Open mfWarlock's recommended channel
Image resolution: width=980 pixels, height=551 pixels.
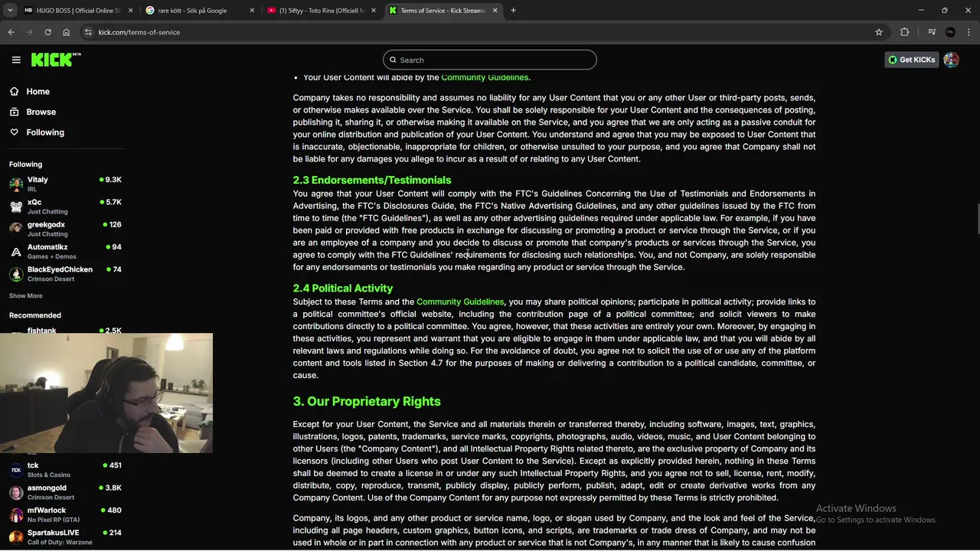coord(64,514)
